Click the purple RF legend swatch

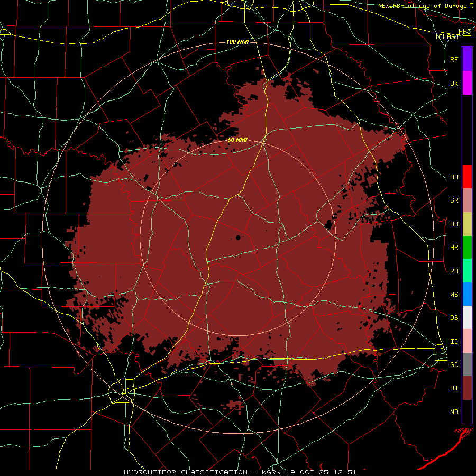tap(467, 59)
